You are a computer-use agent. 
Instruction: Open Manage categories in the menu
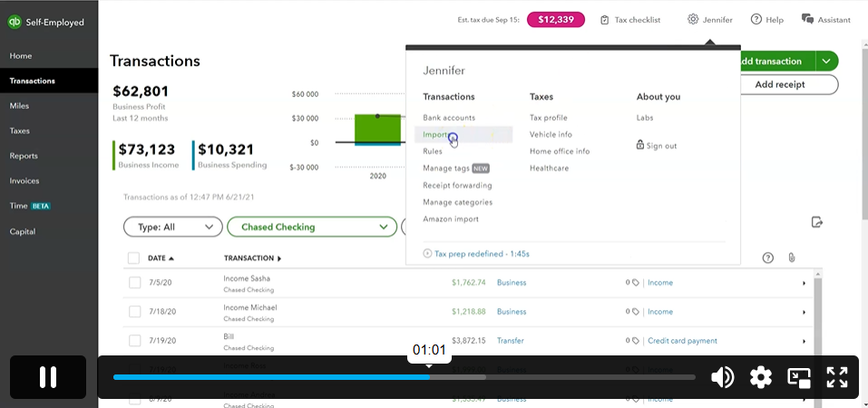[x=457, y=202]
